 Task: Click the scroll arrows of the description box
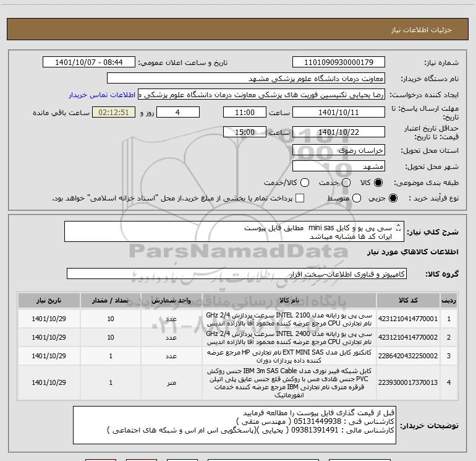tap(399, 227)
